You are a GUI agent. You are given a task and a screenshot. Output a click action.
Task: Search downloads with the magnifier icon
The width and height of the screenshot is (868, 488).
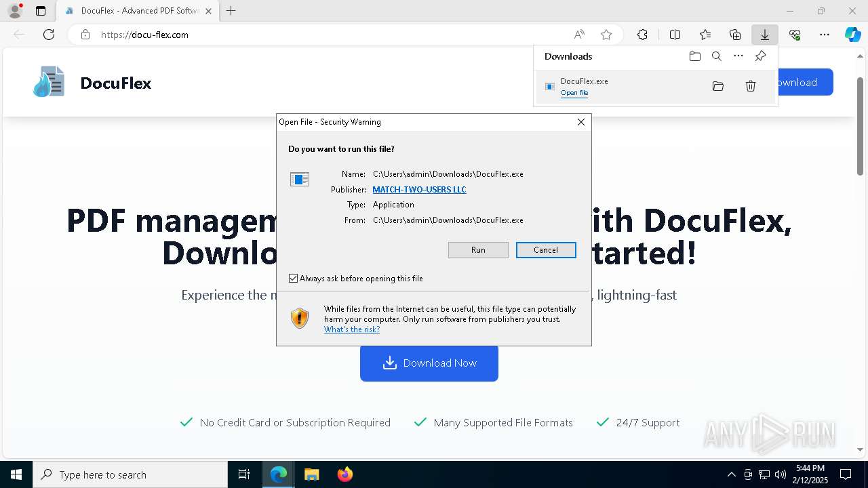[x=717, y=56]
